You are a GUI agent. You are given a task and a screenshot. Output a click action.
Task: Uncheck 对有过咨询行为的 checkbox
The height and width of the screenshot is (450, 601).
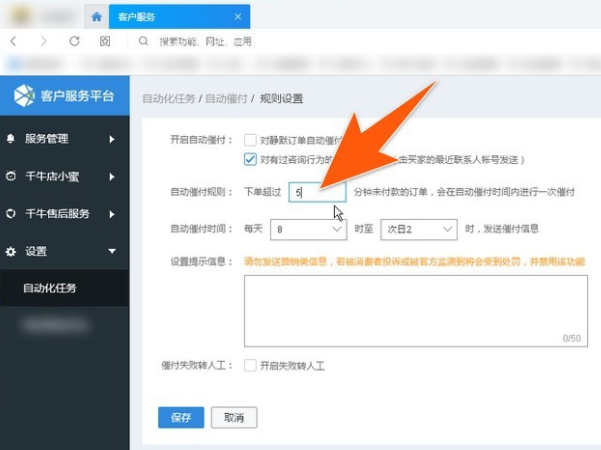250,159
